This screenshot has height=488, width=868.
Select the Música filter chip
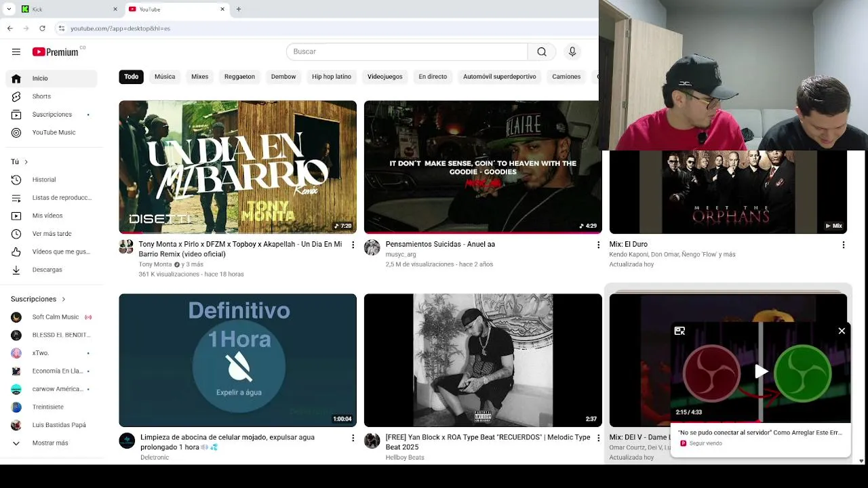pos(165,77)
